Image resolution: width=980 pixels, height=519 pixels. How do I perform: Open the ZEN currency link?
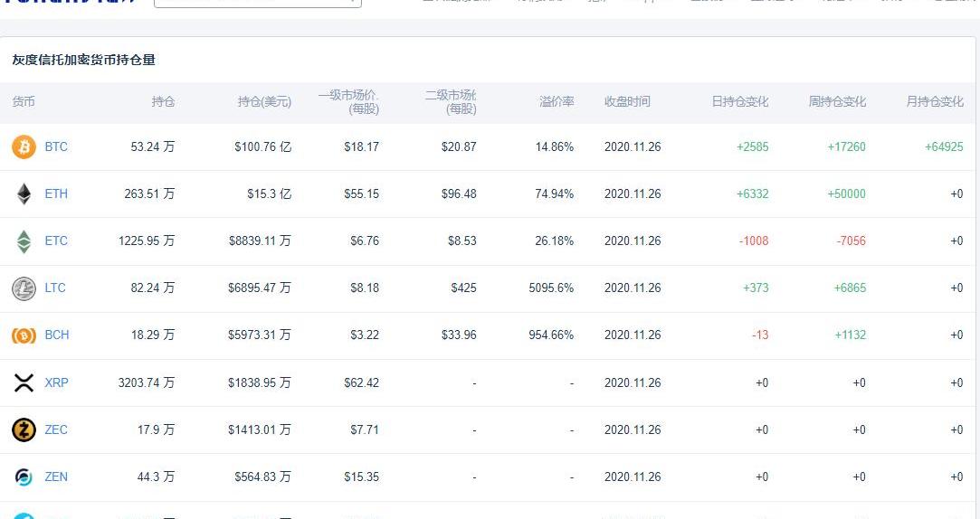pyautogui.click(x=56, y=477)
